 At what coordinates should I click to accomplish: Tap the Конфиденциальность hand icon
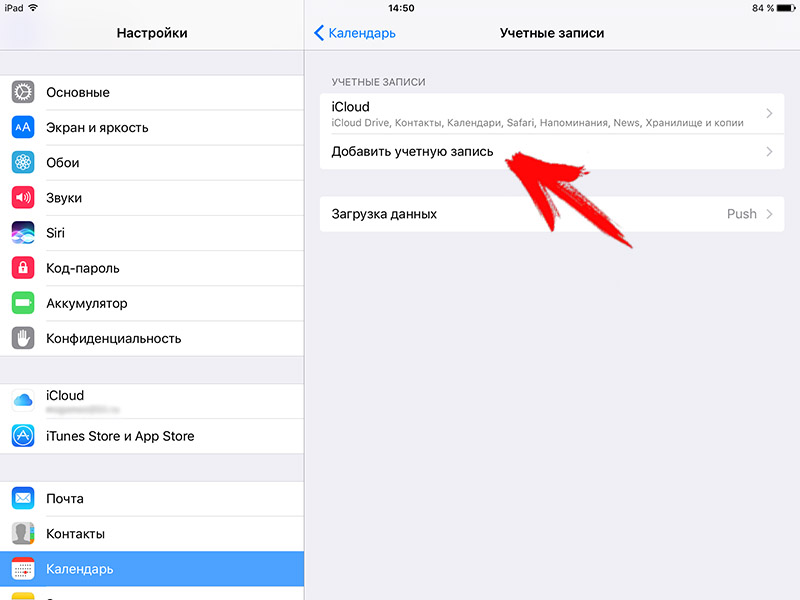click(23, 338)
